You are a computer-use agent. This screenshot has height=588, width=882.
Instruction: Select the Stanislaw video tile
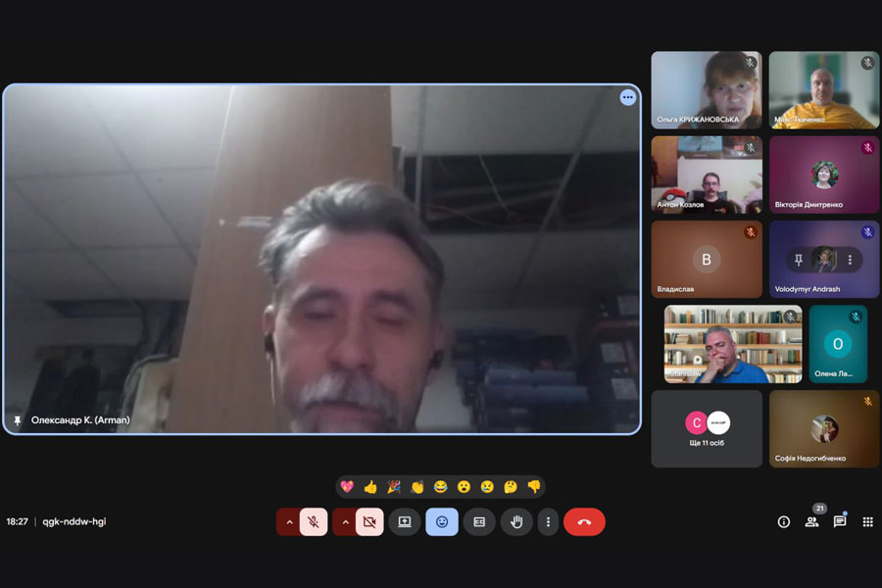coord(733,344)
